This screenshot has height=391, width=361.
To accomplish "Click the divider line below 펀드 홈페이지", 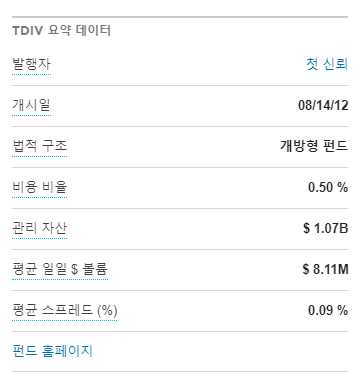I will 180,371.
